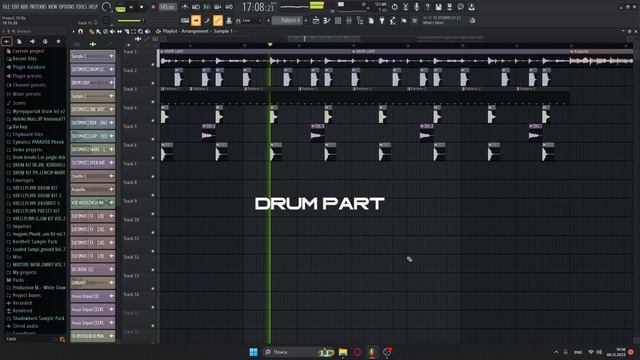Click the green playhead marker on timeline
Image resolution: width=640 pixels, height=360 pixels.
(x=270, y=44)
